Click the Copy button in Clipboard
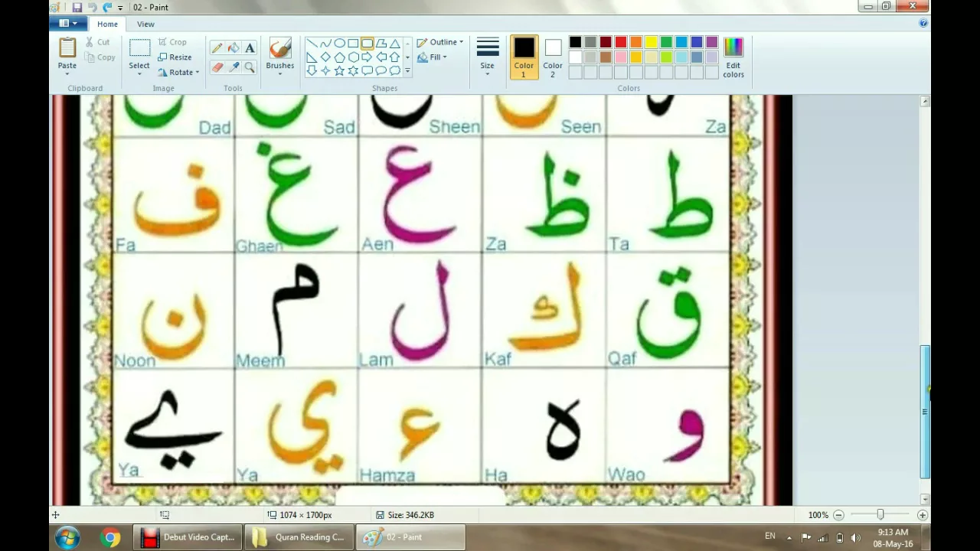 [x=100, y=57]
